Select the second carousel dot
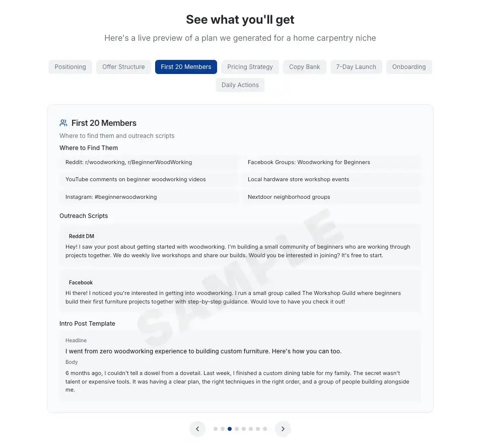This screenshot has width=480, height=448. [x=223, y=429]
